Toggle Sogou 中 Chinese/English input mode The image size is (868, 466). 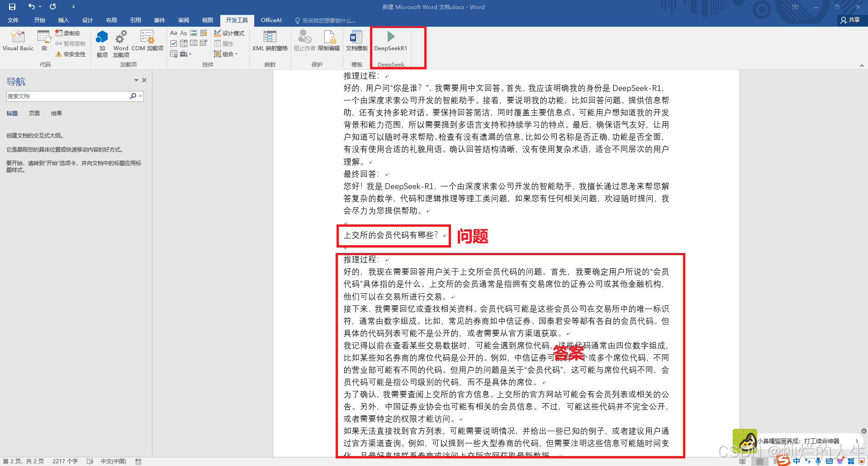(x=797, y=461)
